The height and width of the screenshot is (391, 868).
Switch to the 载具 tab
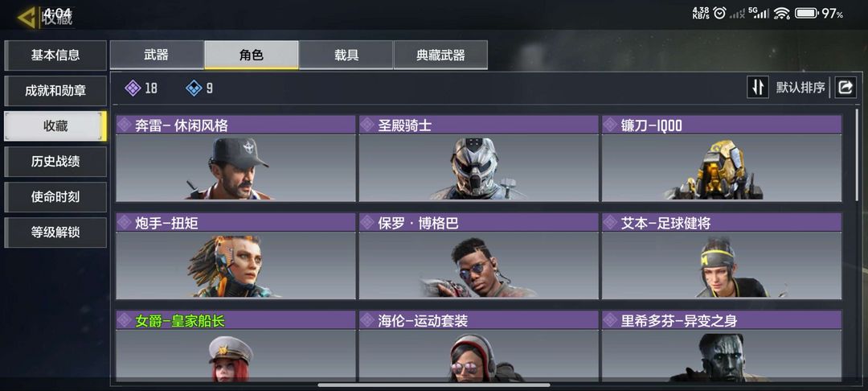(346, 55)
